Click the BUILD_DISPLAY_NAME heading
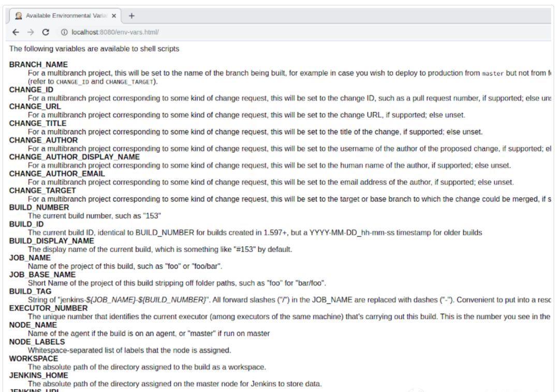 click(x=52, y=240)
